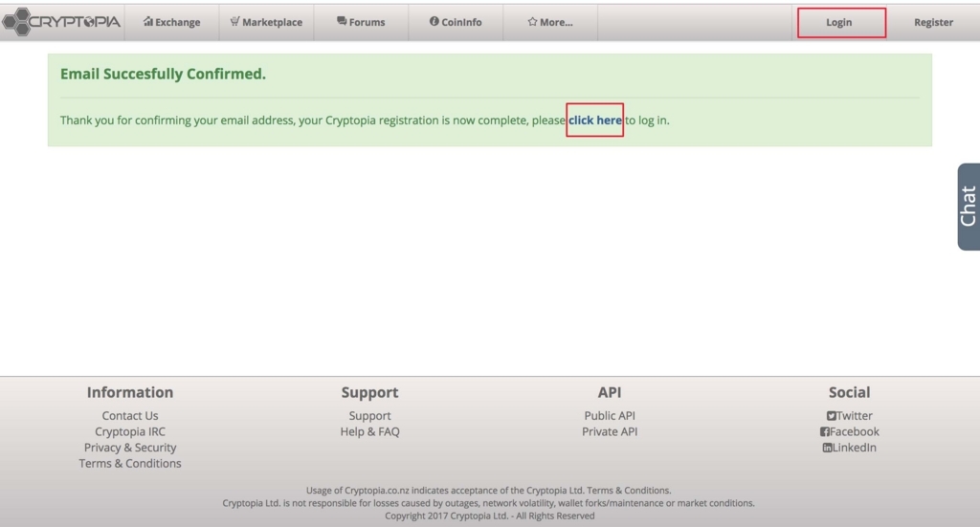Open the CoinInfo menu
980x527 pixels.
click(x=456, y=22)
